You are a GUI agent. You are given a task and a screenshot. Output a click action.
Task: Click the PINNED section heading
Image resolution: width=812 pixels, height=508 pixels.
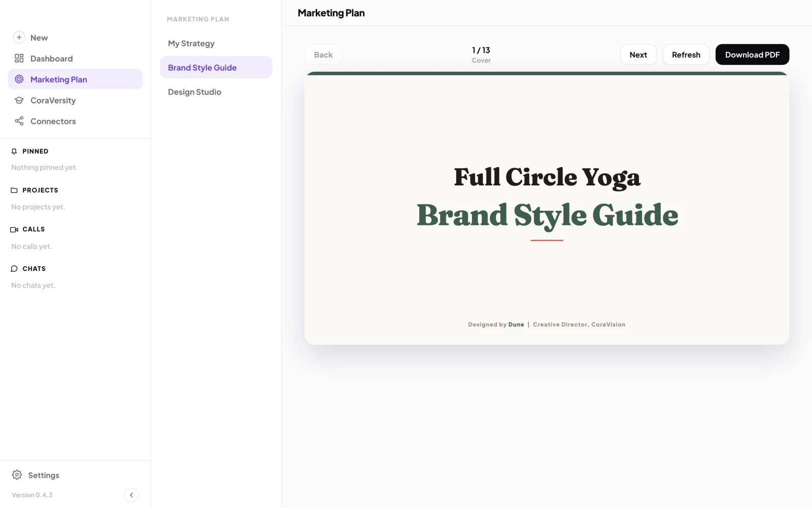click(36, 151)
